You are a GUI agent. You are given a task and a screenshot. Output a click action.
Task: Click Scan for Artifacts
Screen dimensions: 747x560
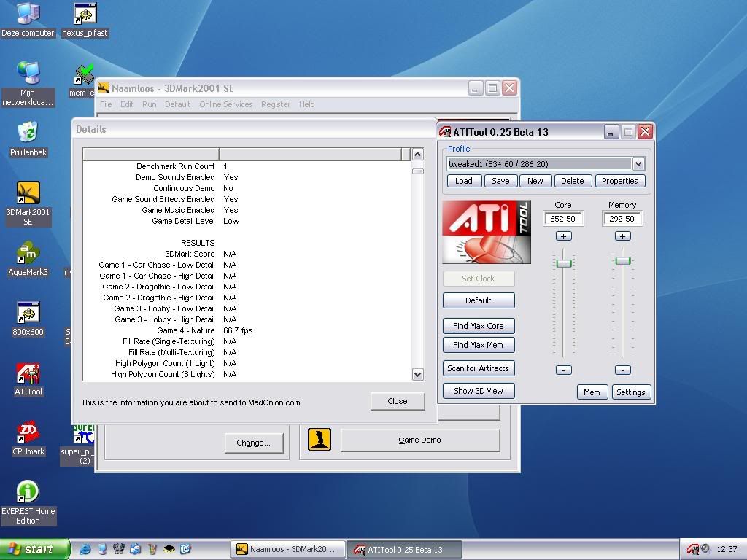click(x=479, y=368)
